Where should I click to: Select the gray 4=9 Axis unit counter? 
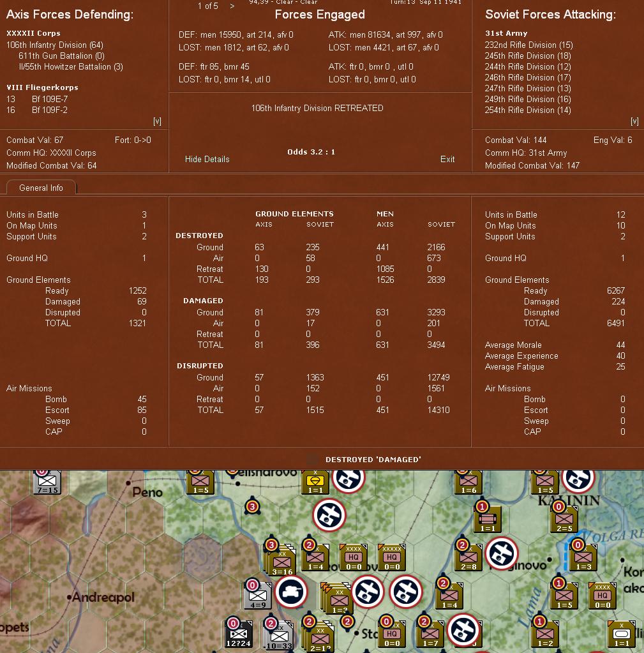tap(258, 596)
